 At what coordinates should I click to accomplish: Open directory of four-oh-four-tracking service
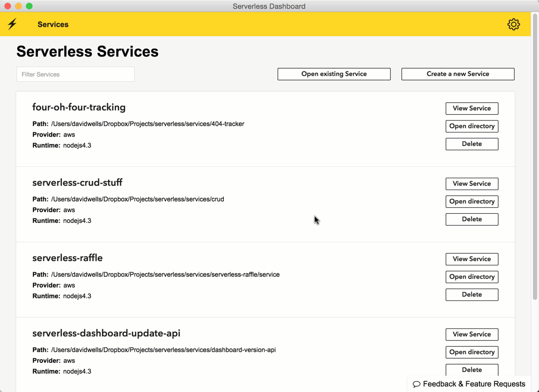[x=472, y=126]
